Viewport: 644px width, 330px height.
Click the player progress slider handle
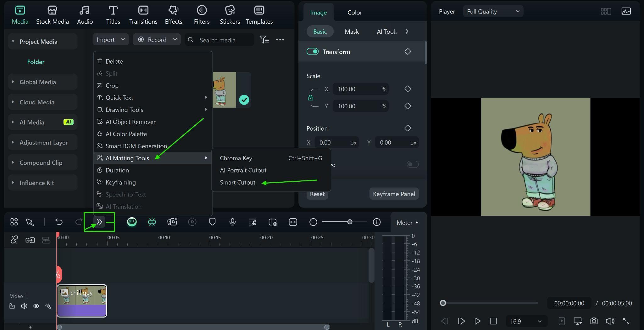pos(443,303)
